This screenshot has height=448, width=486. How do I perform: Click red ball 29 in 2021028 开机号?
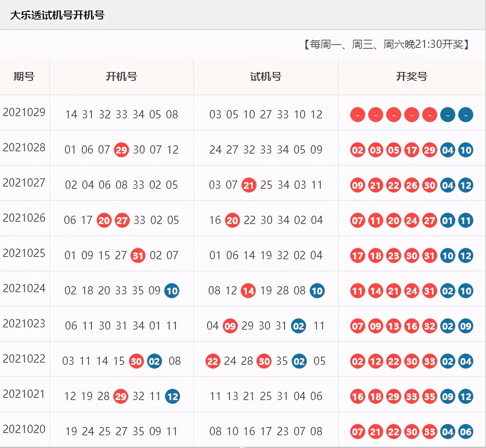tap(121, 150)
